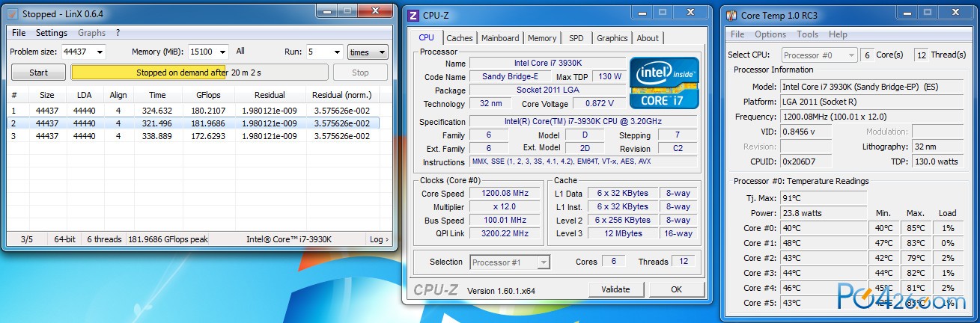Open the Help menu in Core Temp
The image size is (980, 323).
838,34
